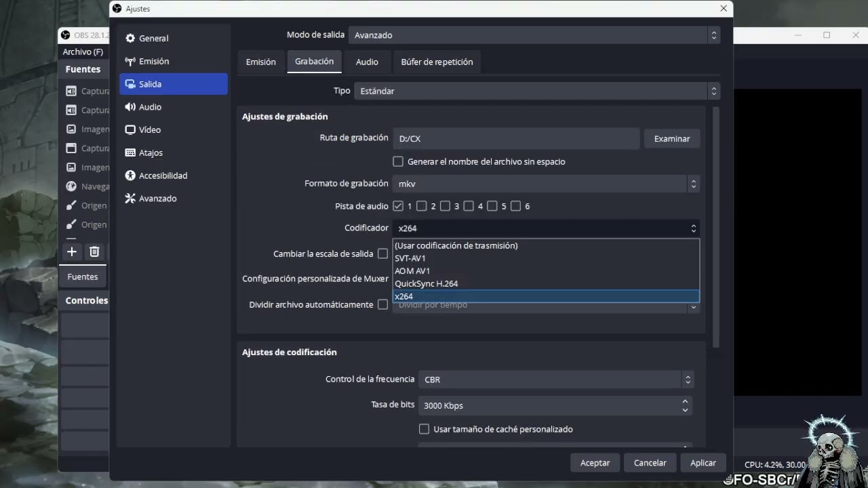Image resolution: width=868 pixels, height=488 pixels.
Task: Choose x264 in encoder list
Action: click(546, 296)
